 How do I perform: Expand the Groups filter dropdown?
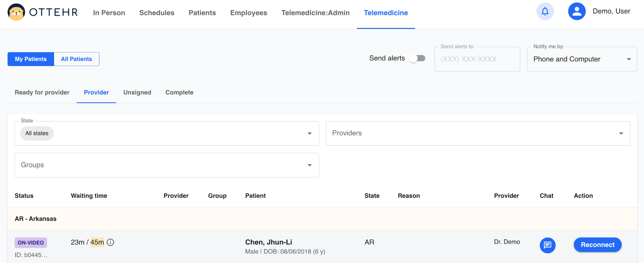(309, 165)
